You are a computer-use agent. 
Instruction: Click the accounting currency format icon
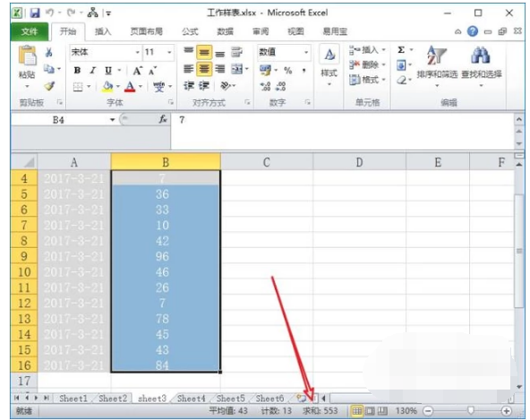pos(265,71)
